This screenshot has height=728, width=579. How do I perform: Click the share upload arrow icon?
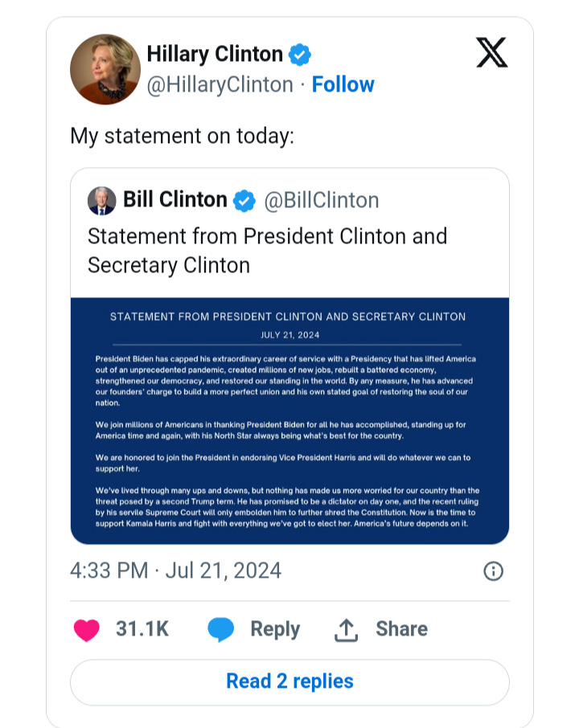point(346,630)
